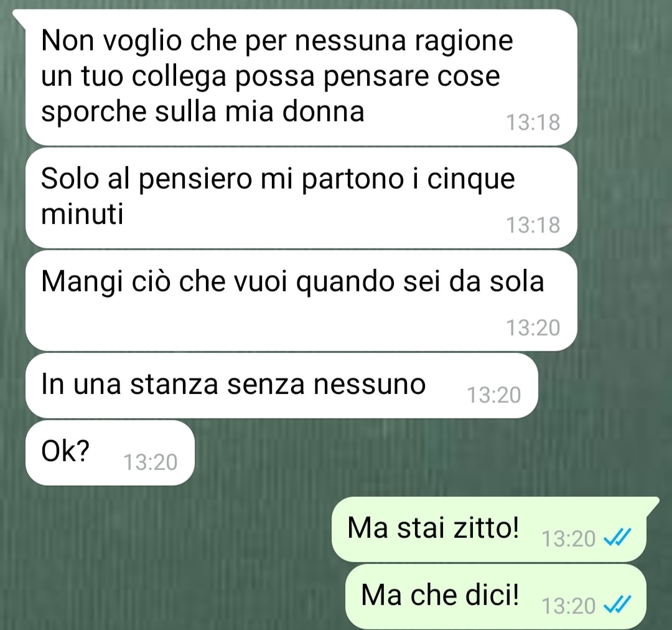
Task: Tap the sent message 'Ma stai zitto!'
Action: [489, 529]
